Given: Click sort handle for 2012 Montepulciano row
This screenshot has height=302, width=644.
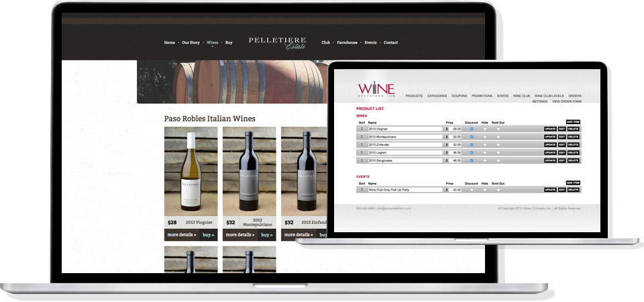Looking at the screenshot, I should click(362, 137).
